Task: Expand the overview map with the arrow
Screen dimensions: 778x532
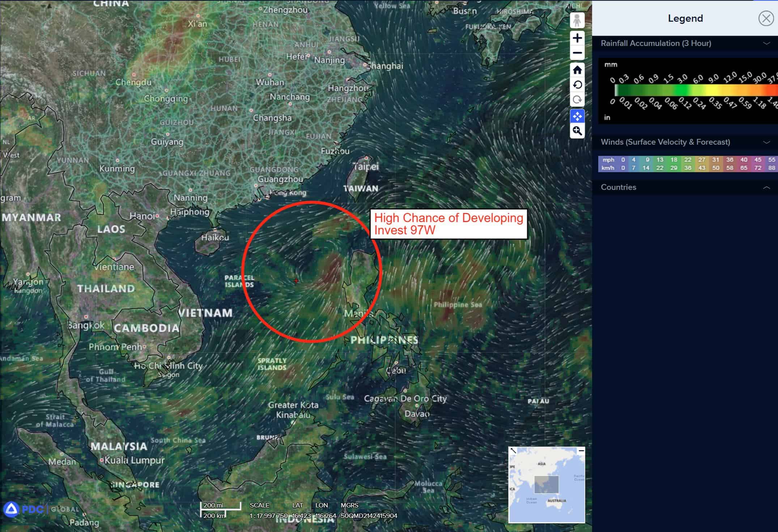Action: 513,451
